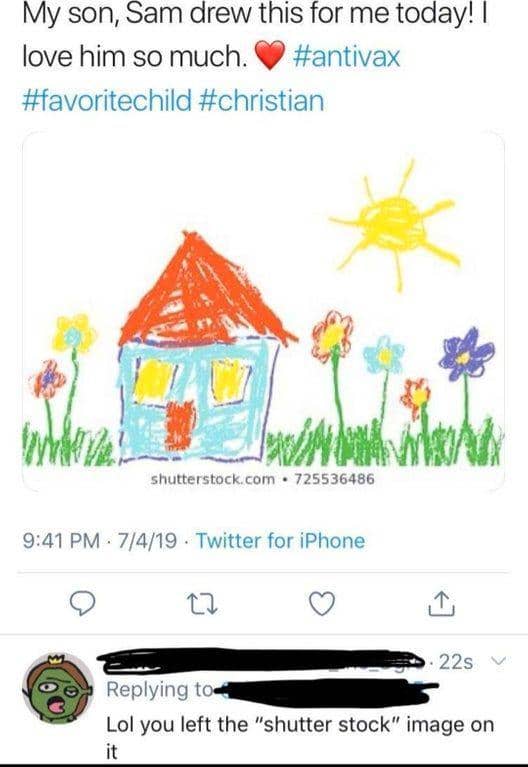This screenshot has height=767, width=528.
Task: Click the redacted handle after Replying to
Action: click(x=328, y=692)
